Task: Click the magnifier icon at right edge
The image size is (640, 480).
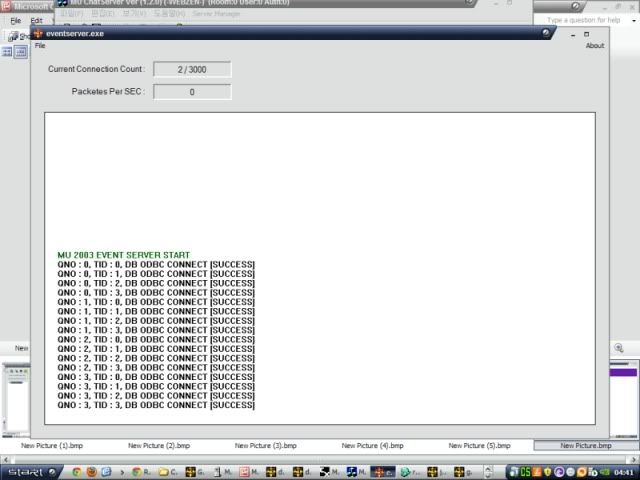Action: tap(619, 348)
